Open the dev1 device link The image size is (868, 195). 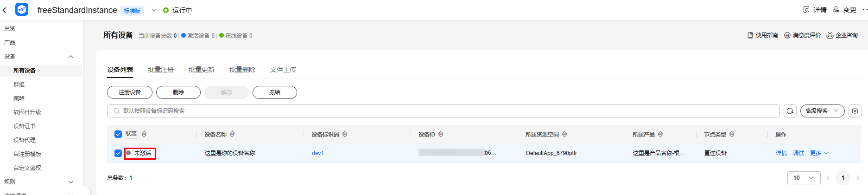pos(318,153)
